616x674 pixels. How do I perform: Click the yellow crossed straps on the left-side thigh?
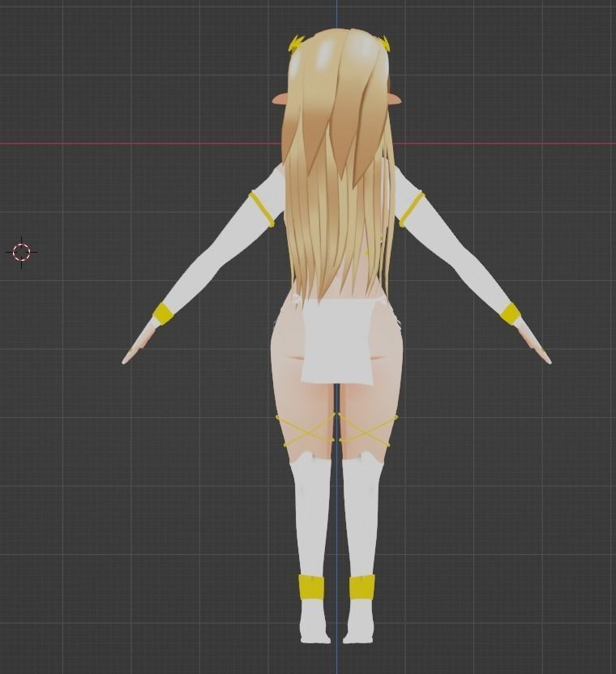pyautogui.click(x=306, y=430)
